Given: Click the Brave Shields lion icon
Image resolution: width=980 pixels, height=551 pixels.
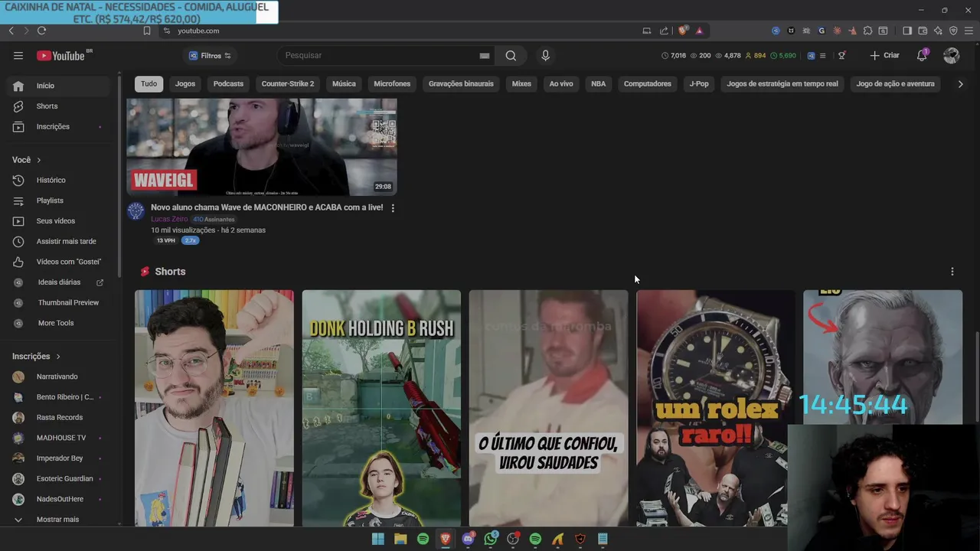Looking at the screenshot, I should click(x=683, y=31).
